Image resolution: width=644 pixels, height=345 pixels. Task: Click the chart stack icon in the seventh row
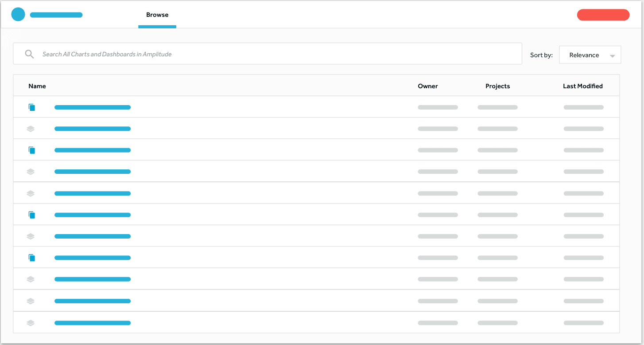(31, 236)
